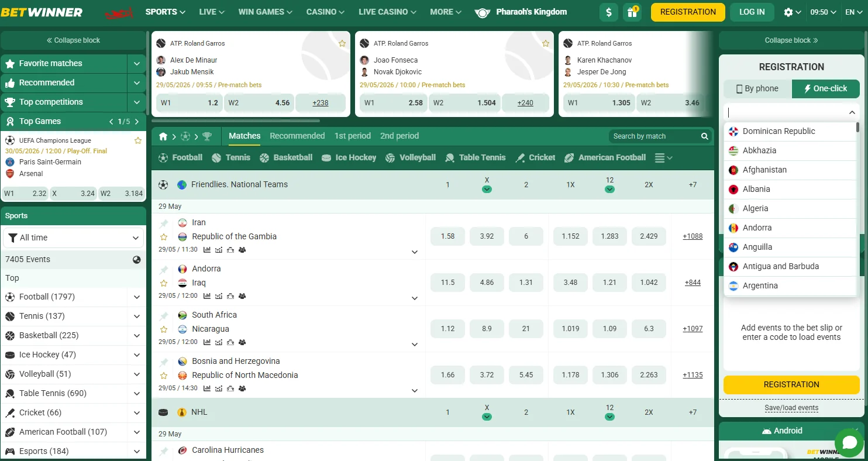This screenshot has width=868, height=461.
Task: Click the home icon in breadcrumb
Action: 163,136
